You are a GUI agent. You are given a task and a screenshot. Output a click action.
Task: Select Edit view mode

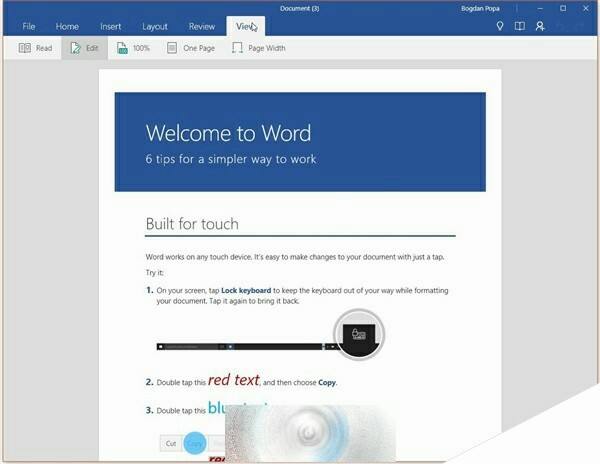click(85, 48)
